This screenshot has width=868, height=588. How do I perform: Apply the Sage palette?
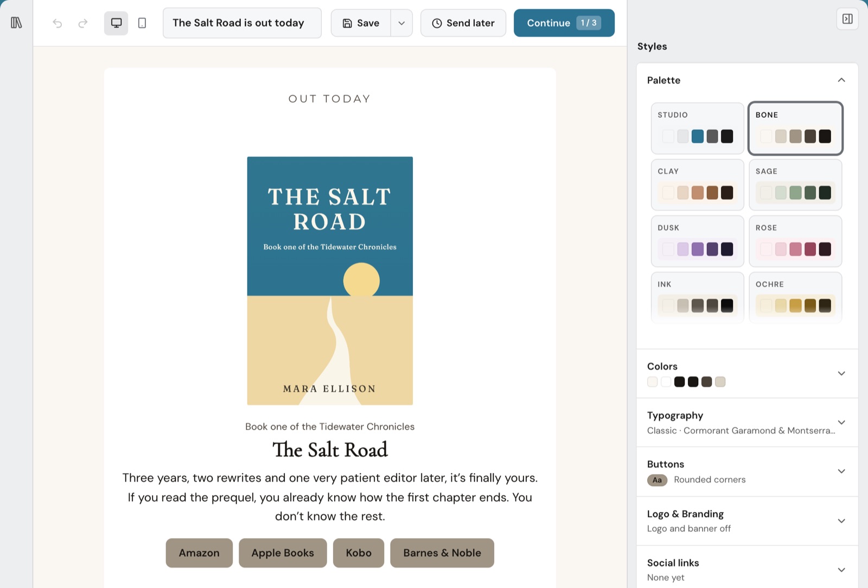(x=795, y=184)
